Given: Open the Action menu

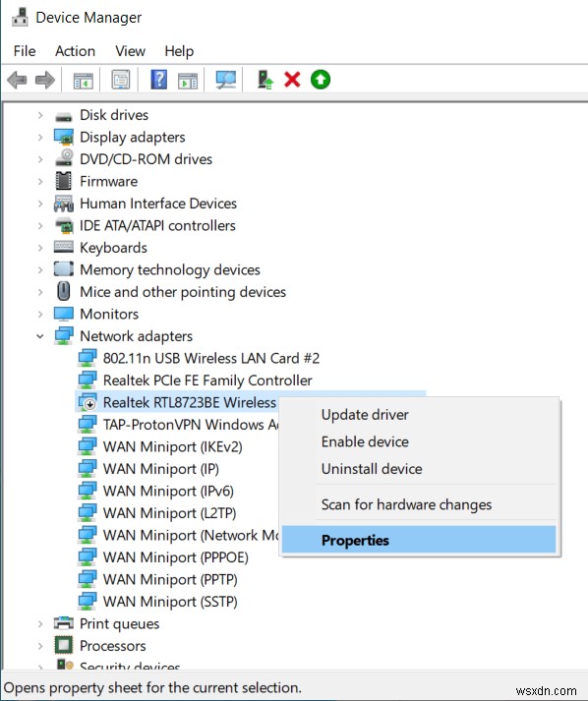Looking at the screenshot, I should pyautogui.click(x=75, y=51).
